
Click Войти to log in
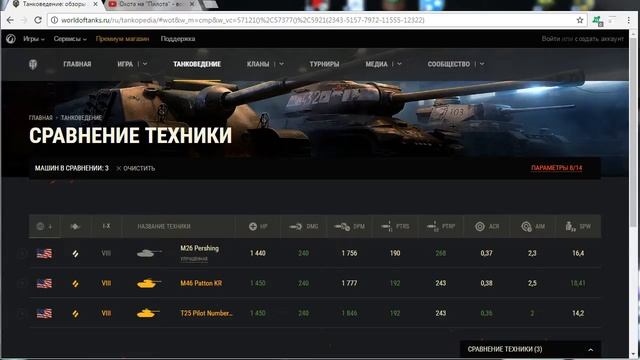[x=551, y=39]
